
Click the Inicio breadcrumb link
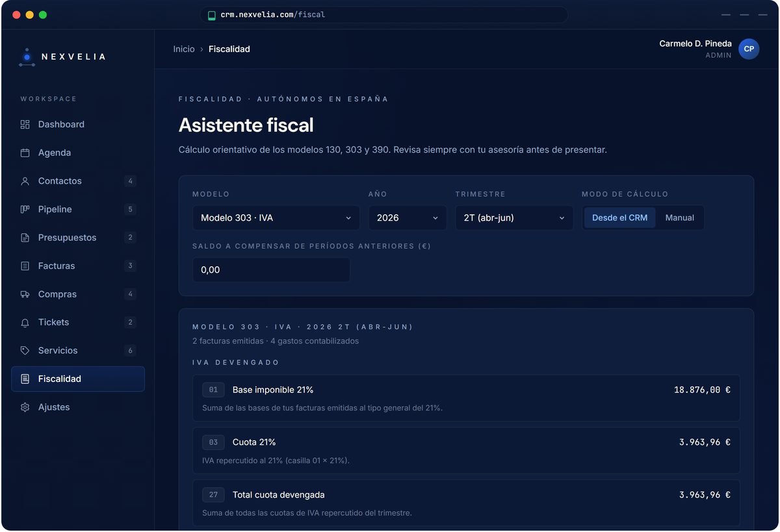[184, 49]
